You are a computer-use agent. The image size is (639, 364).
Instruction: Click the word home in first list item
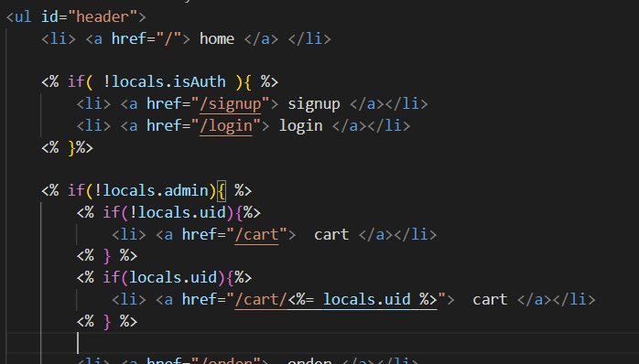[x=217, y=39]
